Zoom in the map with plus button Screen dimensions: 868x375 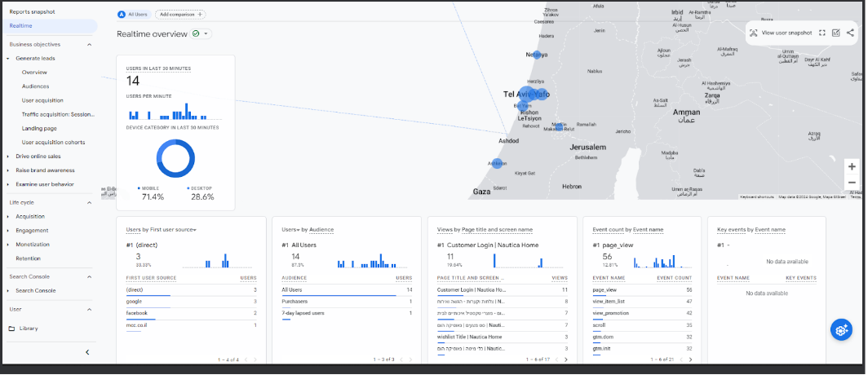(852, 166)
